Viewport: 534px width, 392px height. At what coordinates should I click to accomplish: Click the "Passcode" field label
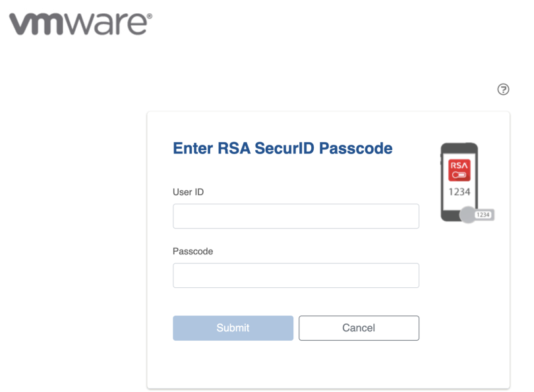pyautogui.click(x=193, y=251)
